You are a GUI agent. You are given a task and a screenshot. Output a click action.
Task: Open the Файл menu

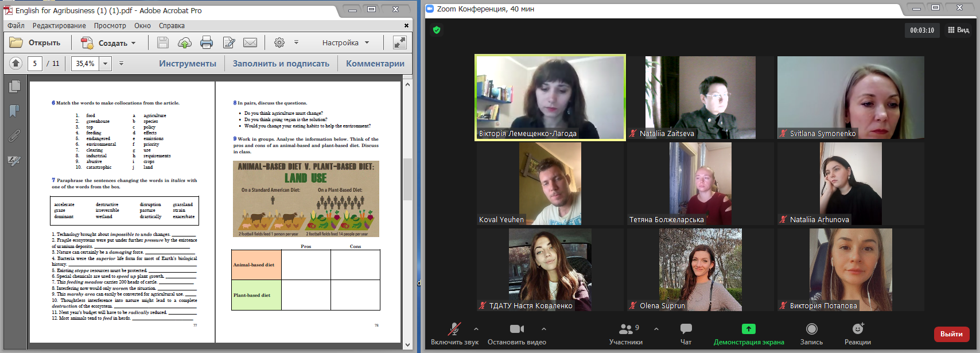[x=16, y=25]
